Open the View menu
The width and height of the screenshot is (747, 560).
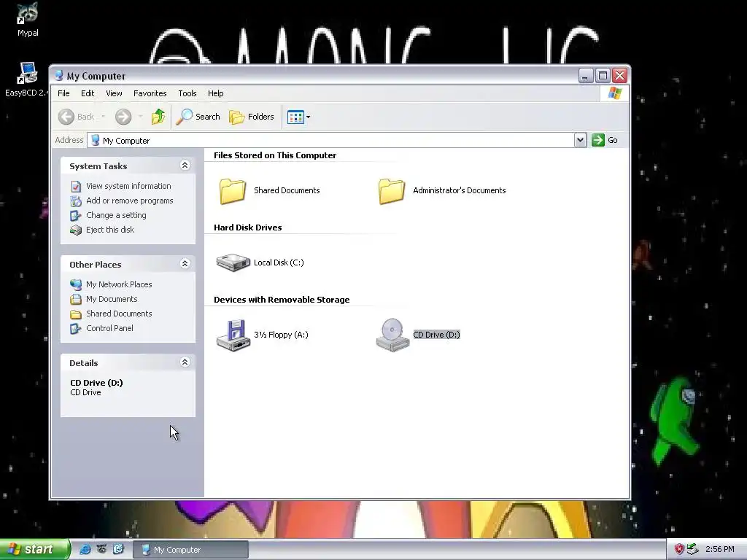tap(114, 93)
